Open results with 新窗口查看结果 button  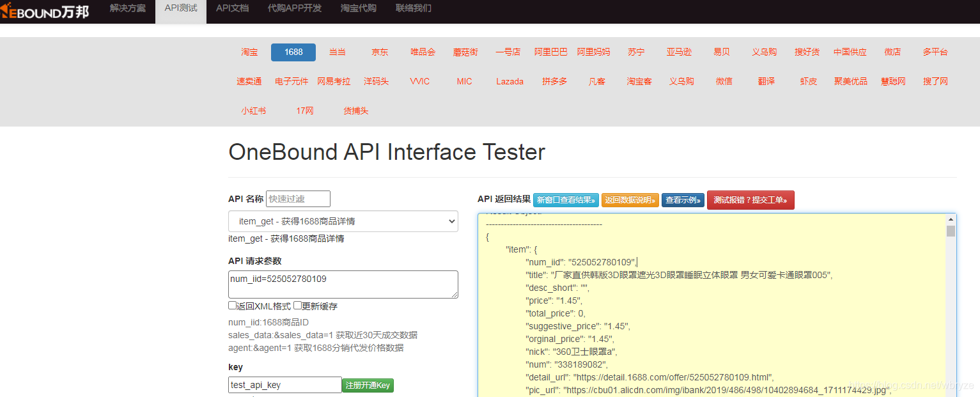pyautogui.click(x=566, y=200)
